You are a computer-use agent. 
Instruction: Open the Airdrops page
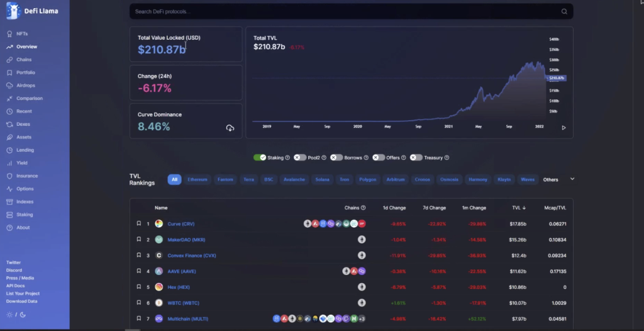(x=25, y=86)
